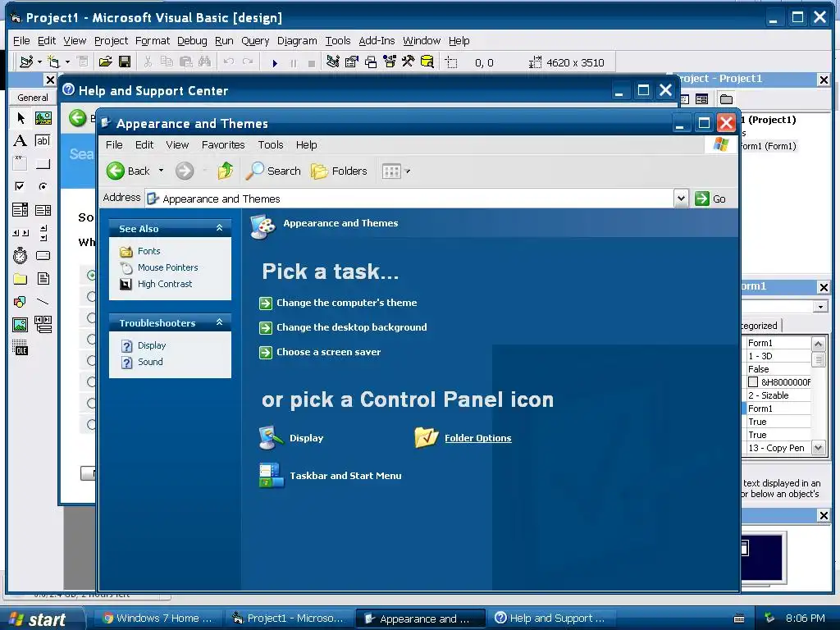Select the DirListBox folder control

[21, 279]
